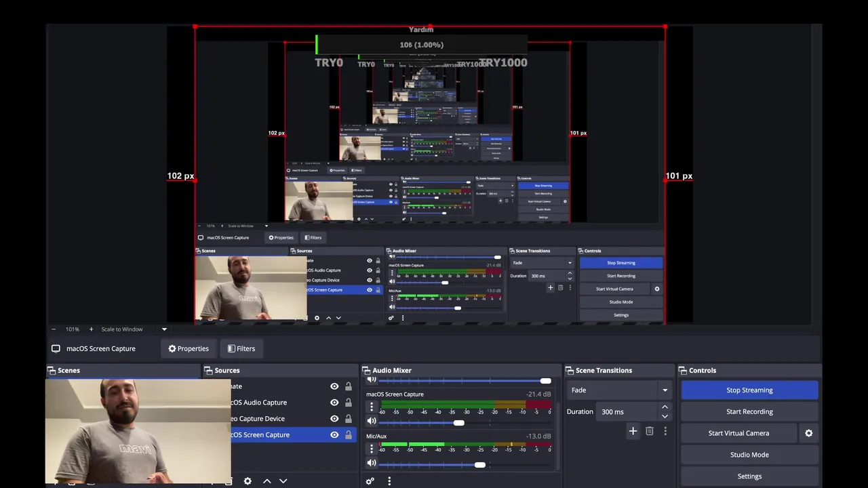Screen dimensions: 868x488
Task: Click the Duration 300 ms field
Action: (629, 412)
